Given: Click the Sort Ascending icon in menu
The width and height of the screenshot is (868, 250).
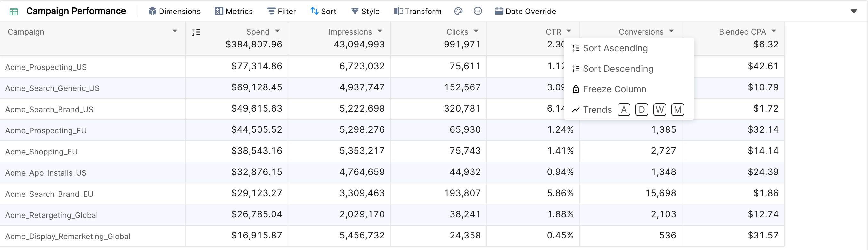Looking at the screenshot, I should [x=576, y=48].
